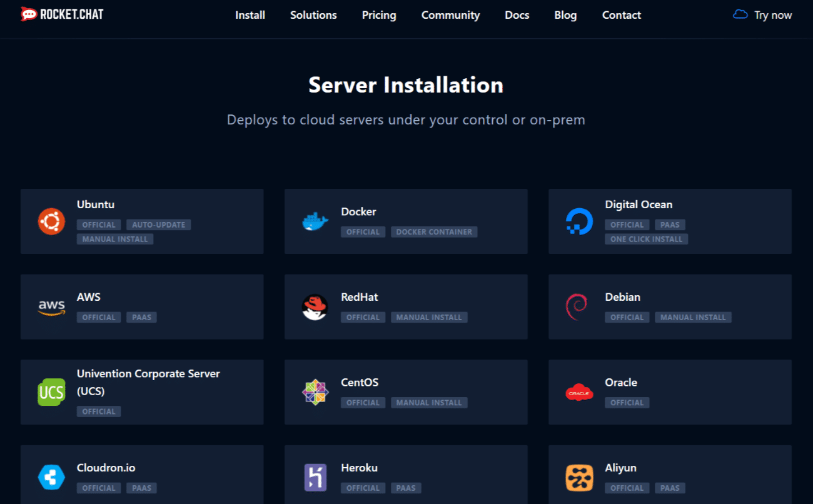Click the Debian swirl icon
This screenshot has width=813, height=504.
click(x=579, y=306)
